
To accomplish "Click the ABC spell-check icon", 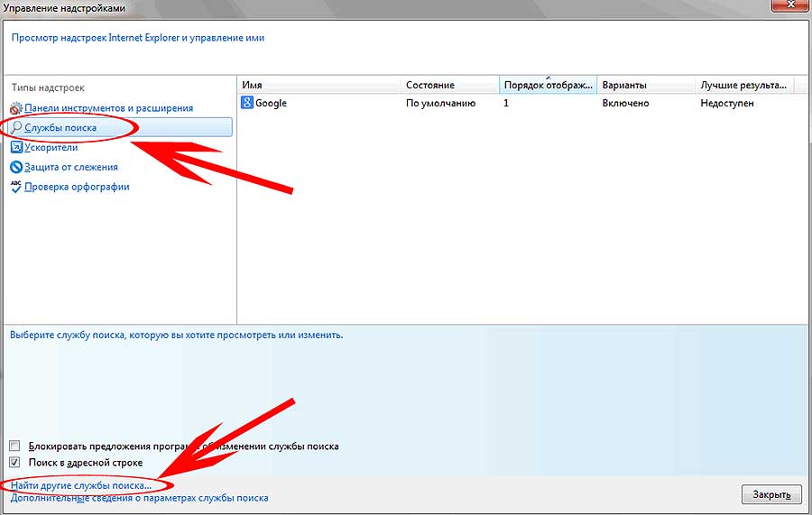I will (16, 187).
